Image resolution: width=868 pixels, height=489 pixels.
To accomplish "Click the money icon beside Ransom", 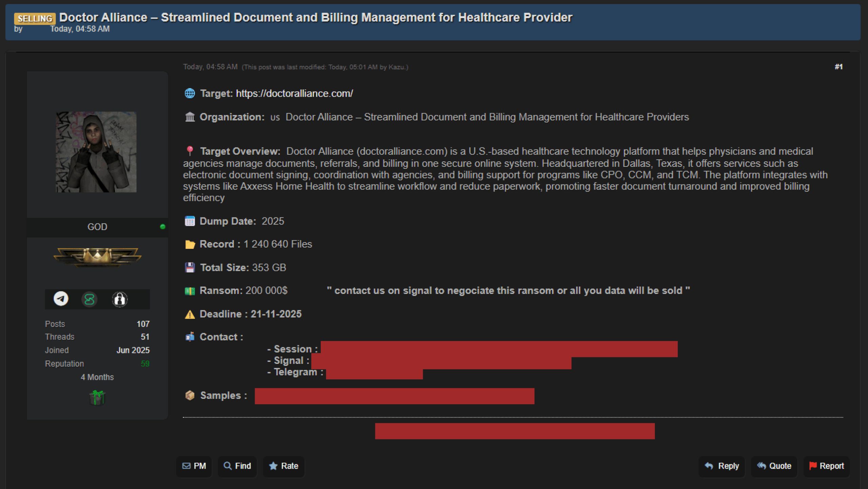I will click(190, 291).
